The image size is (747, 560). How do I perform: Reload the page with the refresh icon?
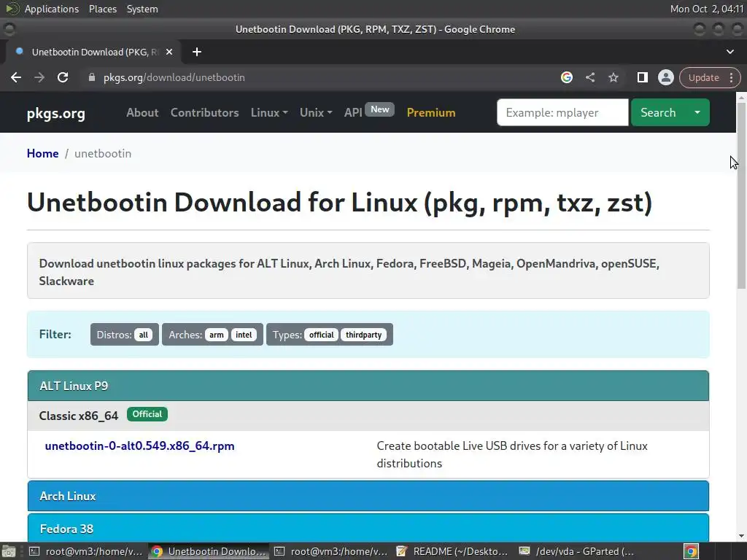[x=63, y=77]
